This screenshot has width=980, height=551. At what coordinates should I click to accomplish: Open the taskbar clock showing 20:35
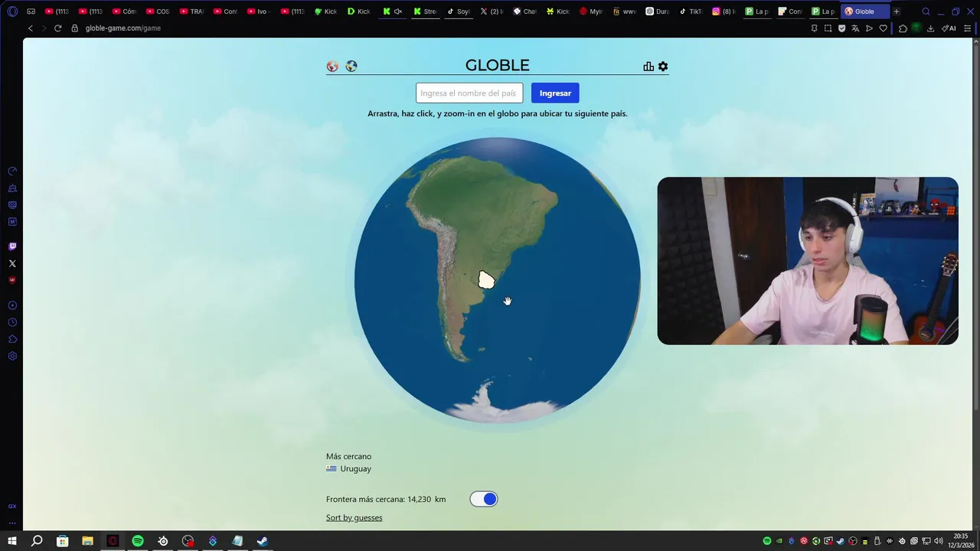click(961, 541)
